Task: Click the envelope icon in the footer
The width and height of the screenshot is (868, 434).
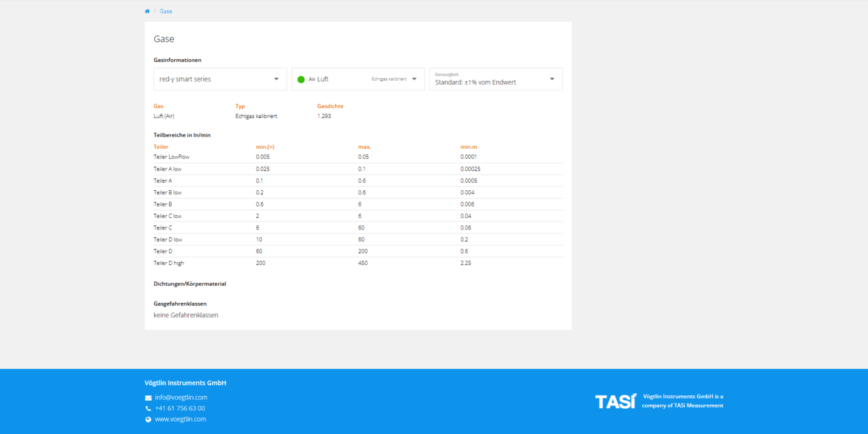Action: click(148, 397)
